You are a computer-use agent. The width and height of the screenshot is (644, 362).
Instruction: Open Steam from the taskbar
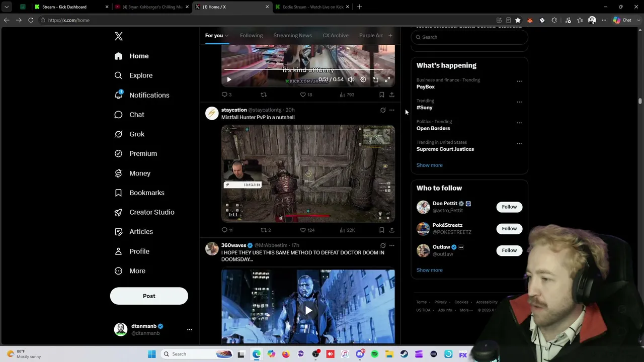tap(404, 354)
